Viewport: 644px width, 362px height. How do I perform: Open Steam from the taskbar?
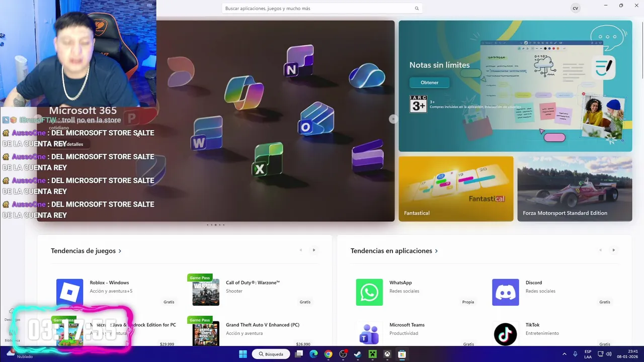(x=358, y=354)
